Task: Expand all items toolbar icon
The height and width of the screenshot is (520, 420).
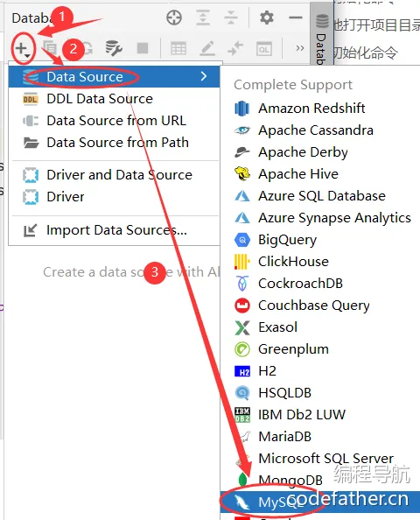Action: pyautogui.click(x=203, y=18)
